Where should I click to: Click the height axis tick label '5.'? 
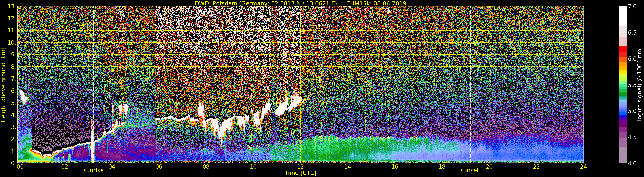click(x=13, y=103)
